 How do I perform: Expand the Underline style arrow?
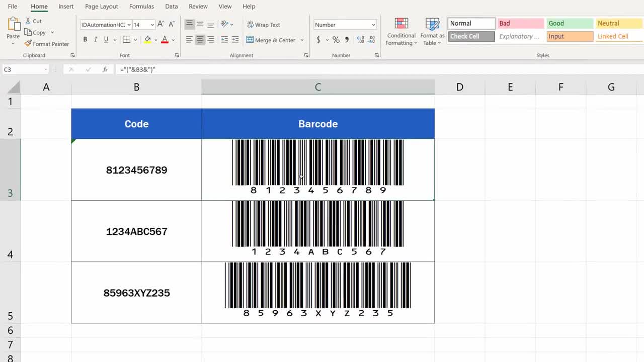pyautogui.click(x=115, y=40)
